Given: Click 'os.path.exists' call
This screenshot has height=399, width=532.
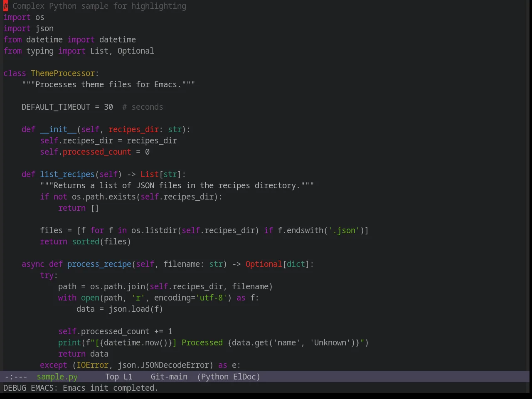Looking at the screenshot, I should 104,197.
